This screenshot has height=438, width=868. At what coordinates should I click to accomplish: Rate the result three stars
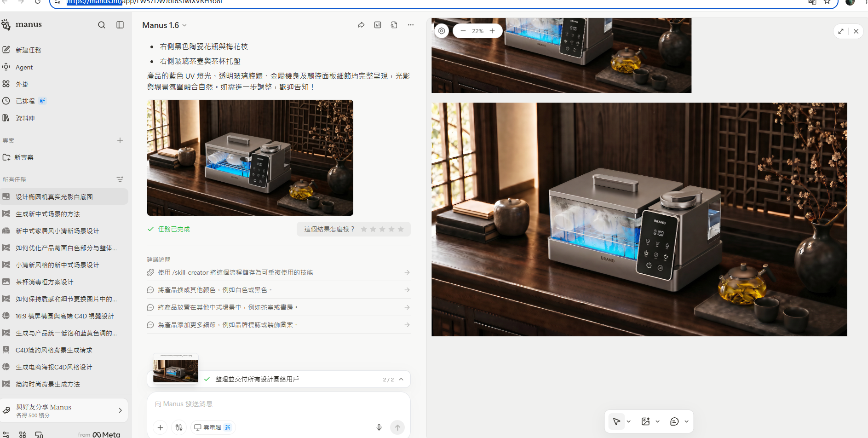tap(382, 229)
